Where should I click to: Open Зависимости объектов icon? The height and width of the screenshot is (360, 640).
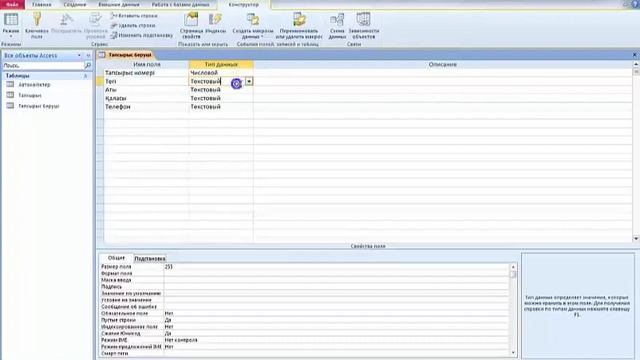point(363,19)
